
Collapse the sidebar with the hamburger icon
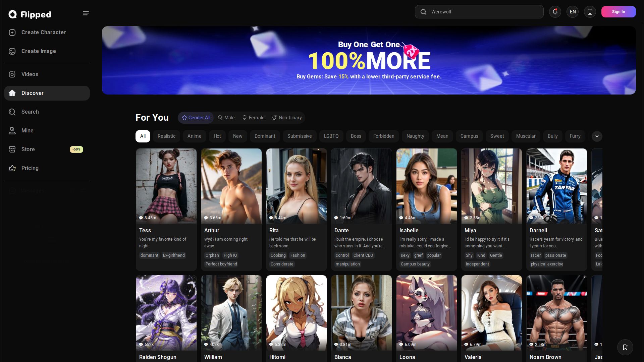tap(86, 13)
